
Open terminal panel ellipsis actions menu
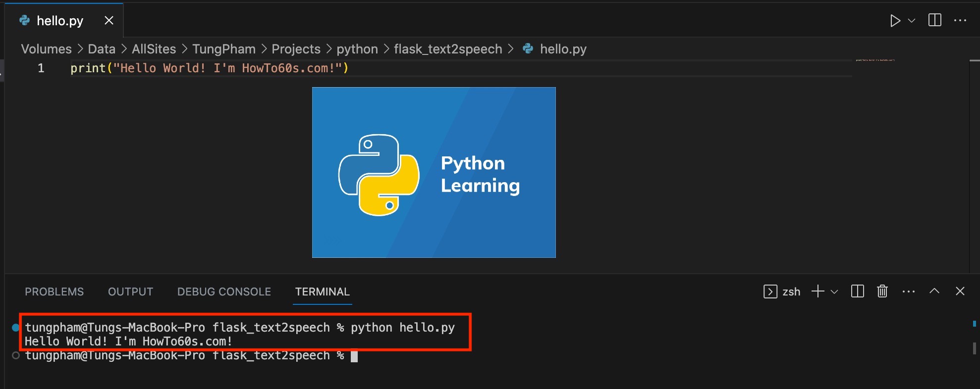[x=909, y=292]
